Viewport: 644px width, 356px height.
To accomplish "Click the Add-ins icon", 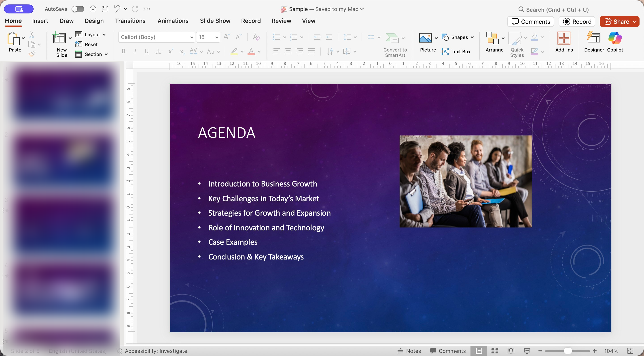I will coord(564,42).
